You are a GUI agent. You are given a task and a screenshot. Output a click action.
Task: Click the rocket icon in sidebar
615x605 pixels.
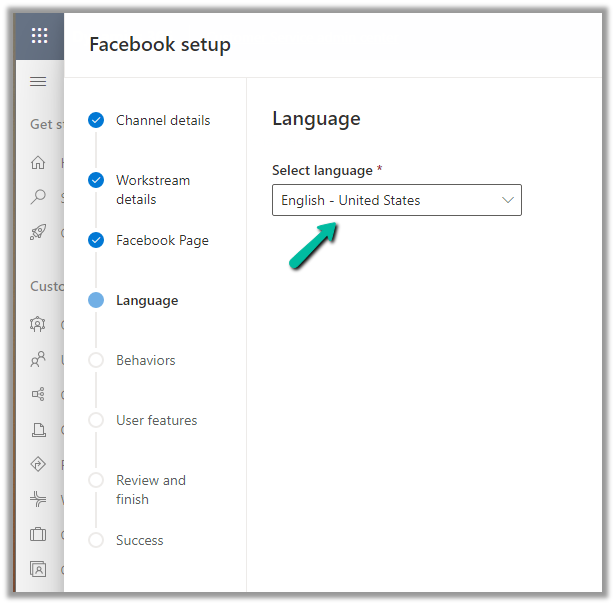click(x=38, y=232)
